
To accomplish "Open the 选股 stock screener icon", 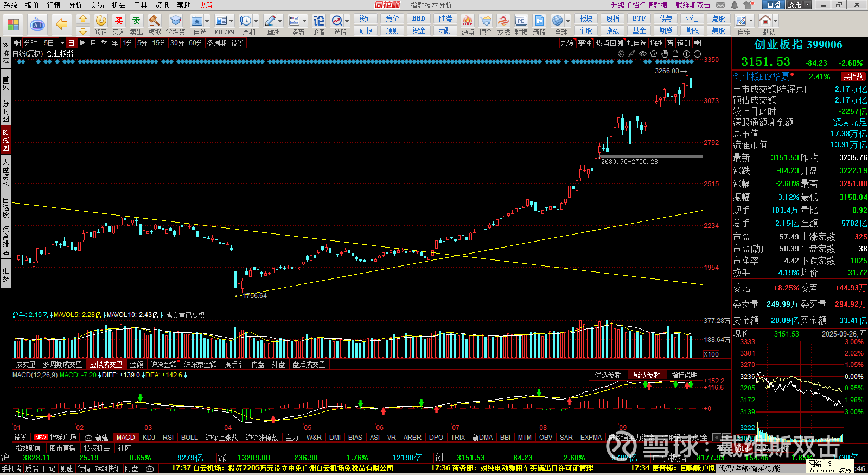I will pyautogui.click(x=337, y=21).
